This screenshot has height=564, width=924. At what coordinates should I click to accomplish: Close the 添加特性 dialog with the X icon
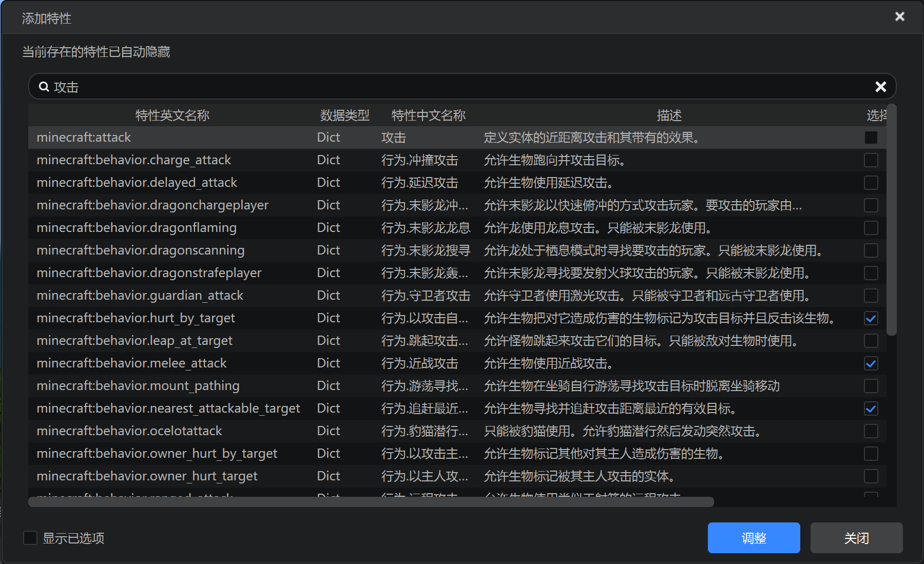899,16
